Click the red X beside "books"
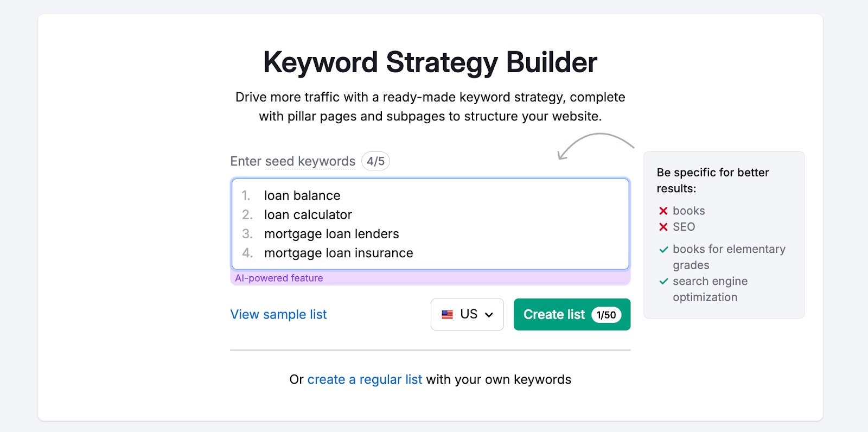The width and height of the screenshot is (868, 432). tap(663, 211)
